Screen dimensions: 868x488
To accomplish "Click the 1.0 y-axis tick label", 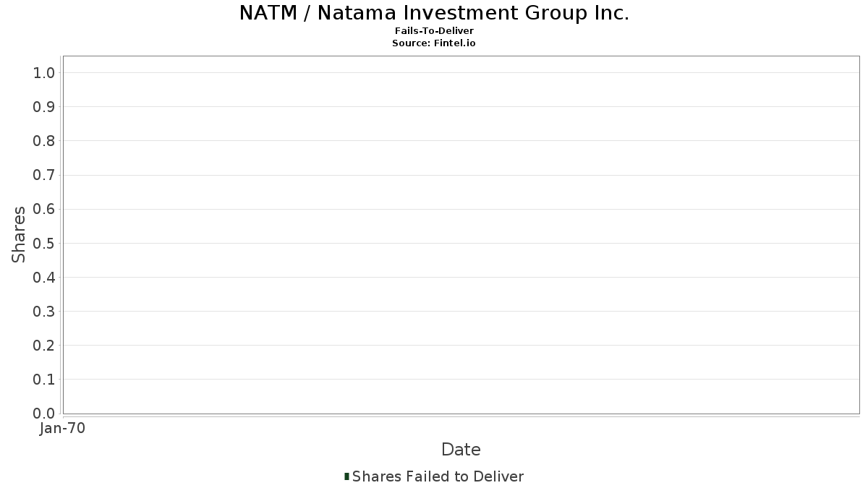I will [44, 73].
